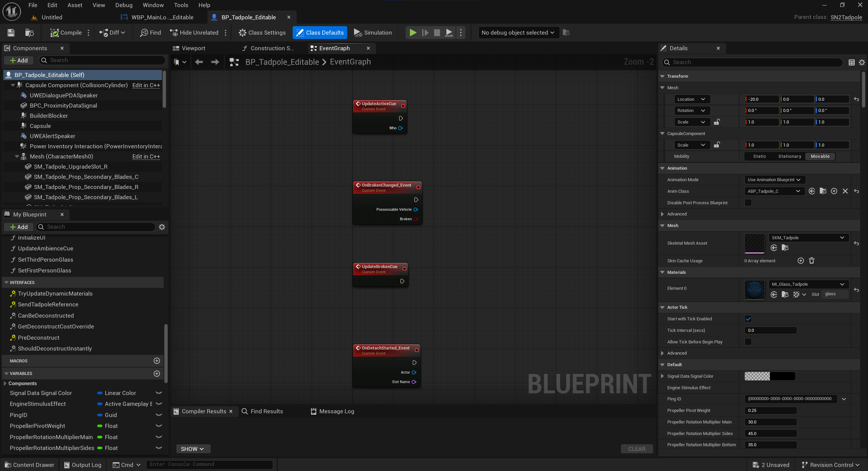Open play options three-dot menu

point(461,33)
